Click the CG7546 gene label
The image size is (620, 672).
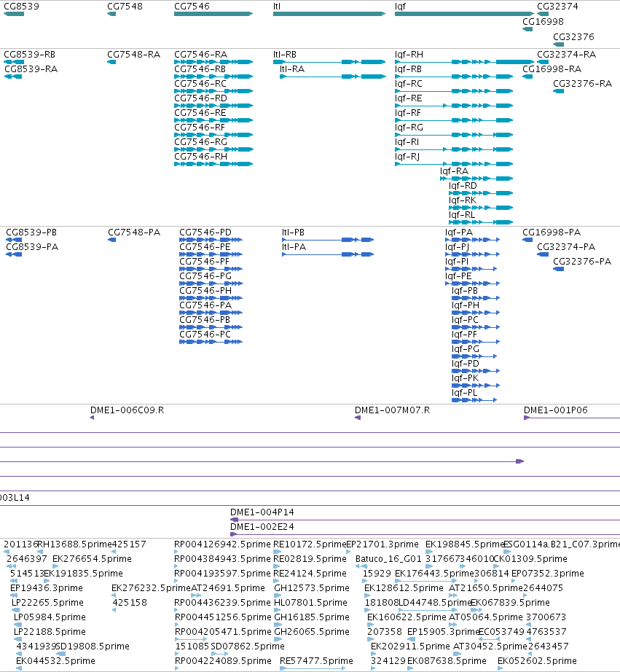(192, 7)
